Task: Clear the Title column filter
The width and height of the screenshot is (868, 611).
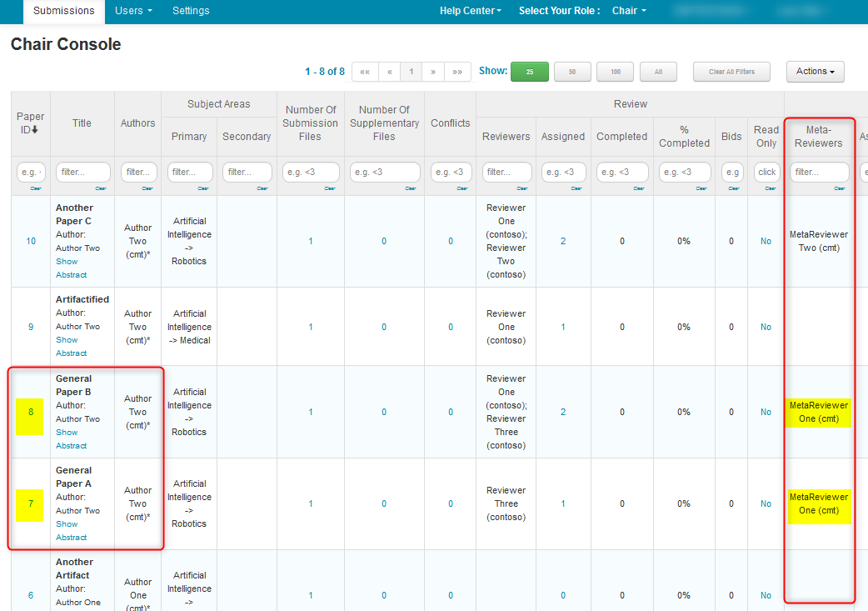Action: point(101,188)
